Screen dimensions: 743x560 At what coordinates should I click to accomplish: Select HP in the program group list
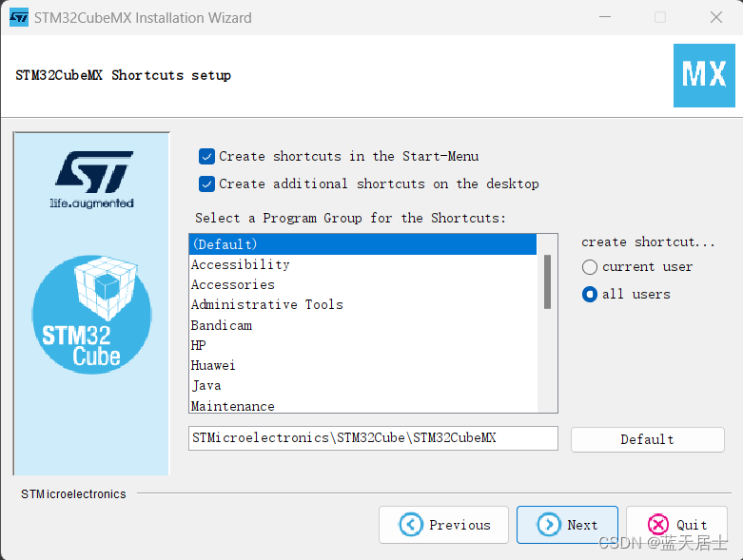point(363,345)
